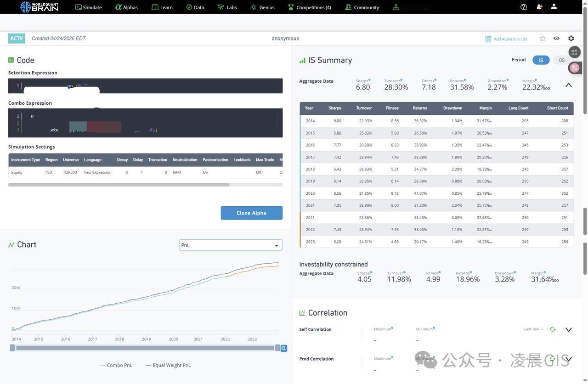The height and width of the screenshot is (384, 588).
Task: Click the help question mark icon
Action: [524, 7]
